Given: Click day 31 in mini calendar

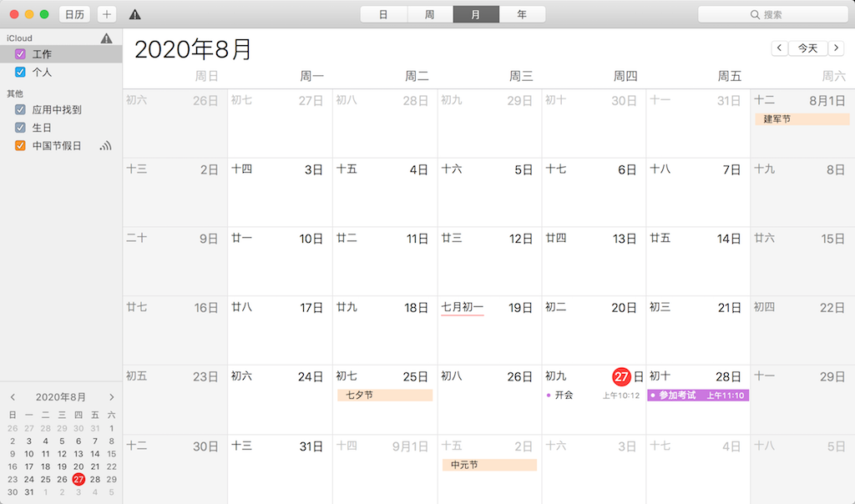Looking at the screenshot, I should [29, 492].
